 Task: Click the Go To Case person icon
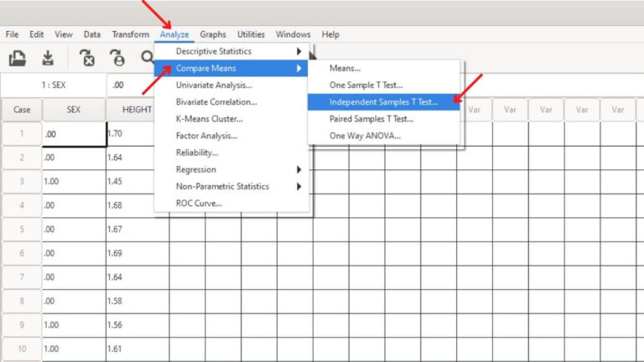point(117,59)
